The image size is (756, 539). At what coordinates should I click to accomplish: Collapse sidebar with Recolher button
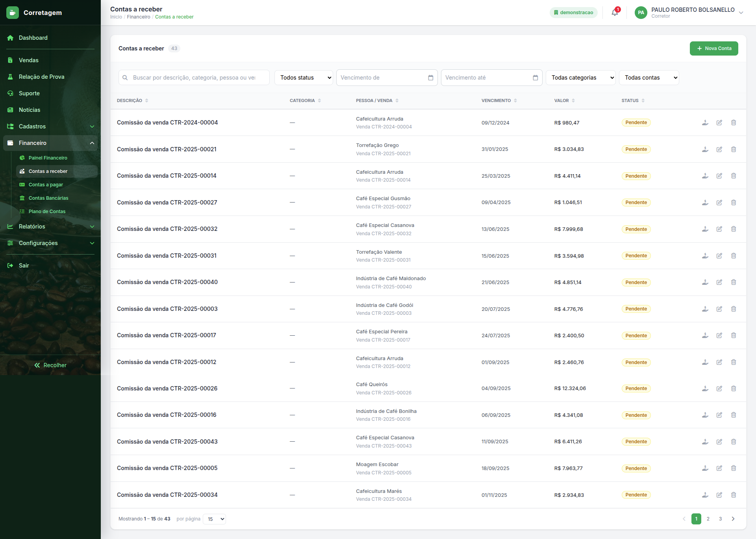click(50, 365)
